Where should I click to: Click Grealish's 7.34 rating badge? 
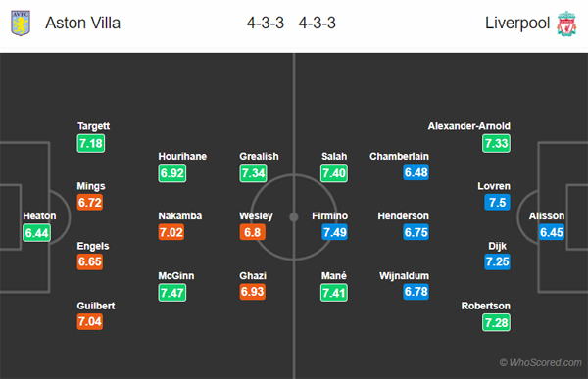(253, 173)
